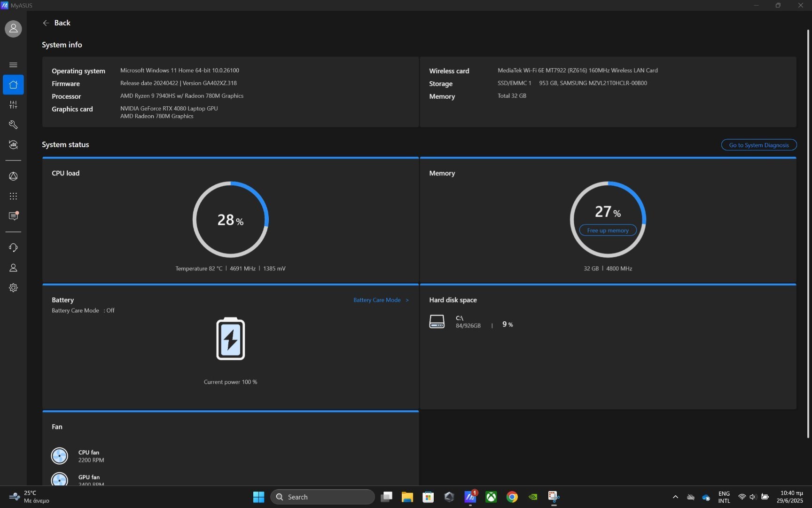Open the triangle-circle icon in sidebar
This screenshot has width=812, height=508.
coord(13,176)
